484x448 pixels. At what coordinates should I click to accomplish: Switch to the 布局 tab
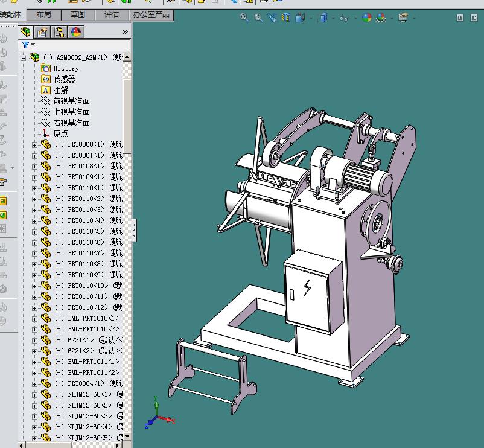click(44, 14)
